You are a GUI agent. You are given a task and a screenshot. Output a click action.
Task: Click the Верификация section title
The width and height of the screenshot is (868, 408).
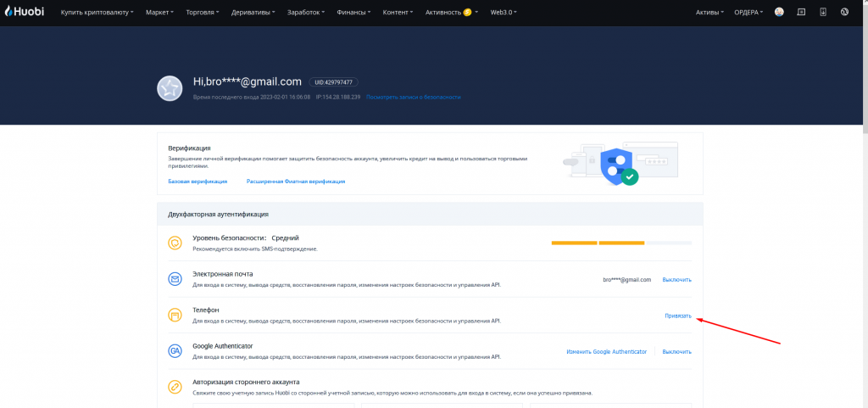pyautogui.click(x=189, y=148)
